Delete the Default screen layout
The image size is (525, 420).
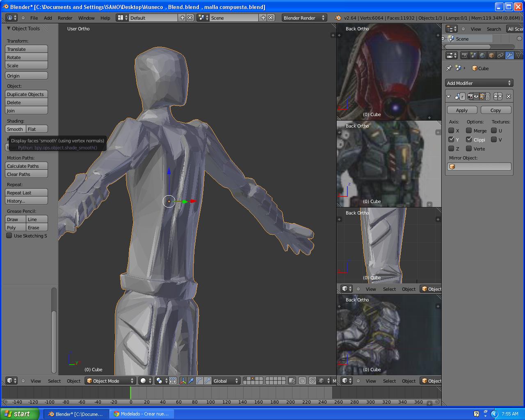(190, 18)
